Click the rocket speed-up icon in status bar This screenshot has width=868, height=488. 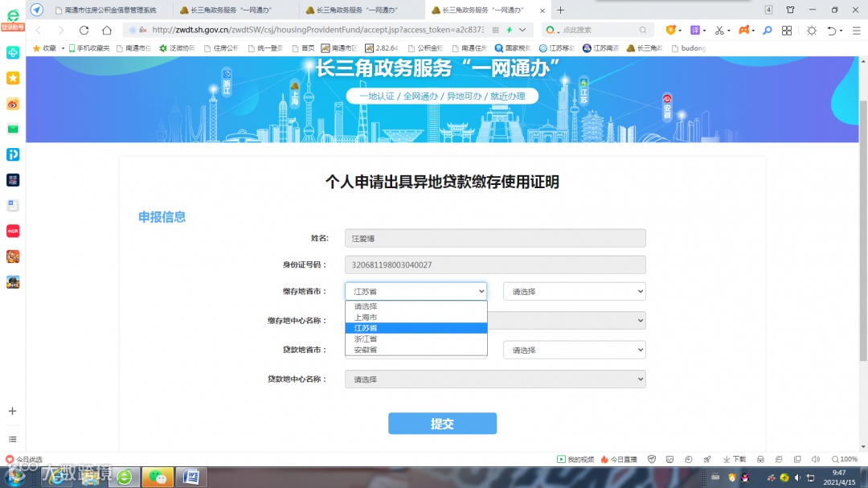pyautogui.click(x=707, y=459)
